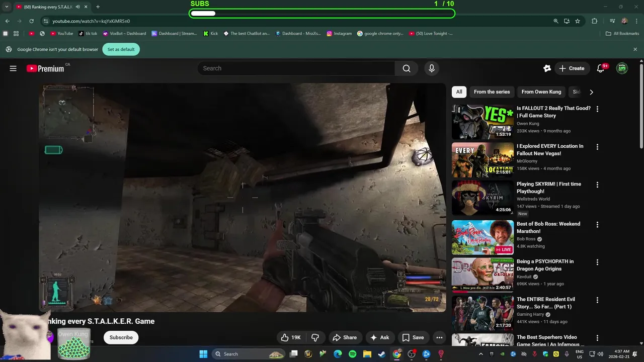644x362 pixels.
Task: Select the All filter chip
Action: point(459,92)
